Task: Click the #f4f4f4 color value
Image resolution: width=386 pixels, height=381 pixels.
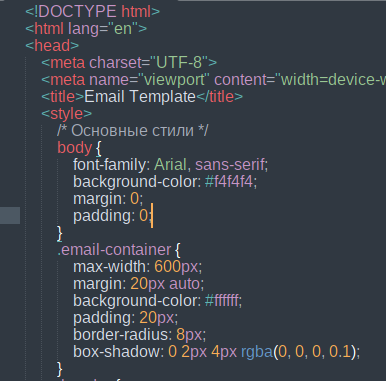Action: click(x=229, y=182)
